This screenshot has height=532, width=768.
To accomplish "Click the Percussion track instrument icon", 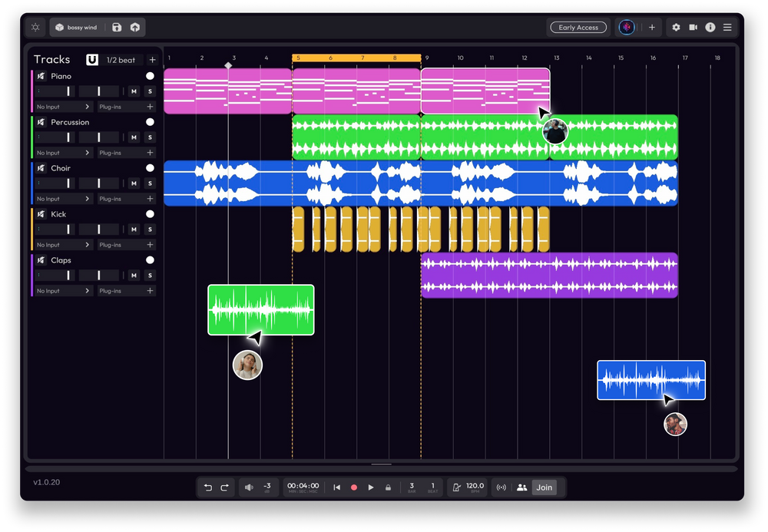I will coord(41,122).
